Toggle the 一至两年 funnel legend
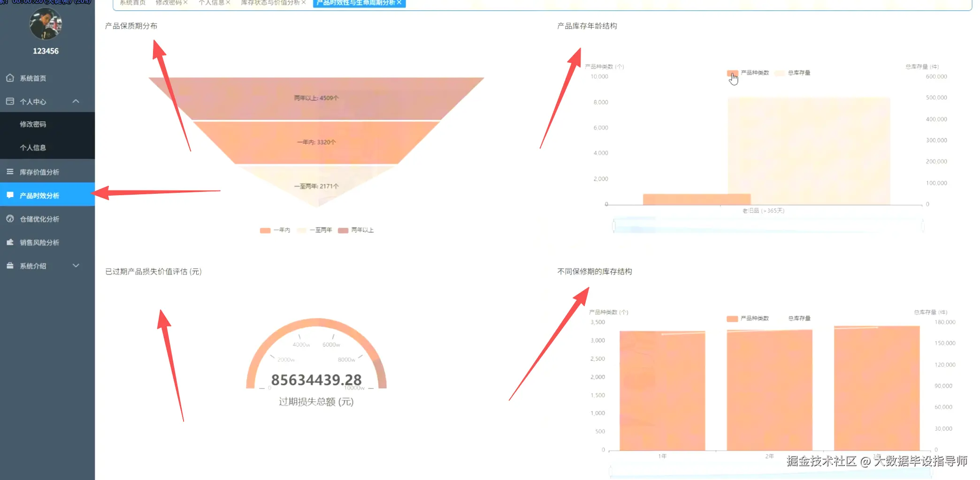The image size is (980, 480). [314, 230]
